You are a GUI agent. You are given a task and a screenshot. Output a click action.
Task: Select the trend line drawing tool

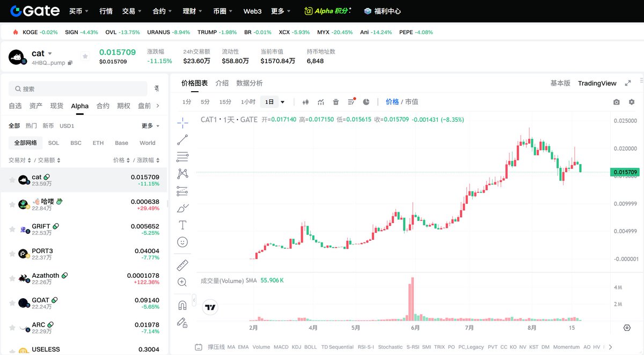click(x=182, y=140)
